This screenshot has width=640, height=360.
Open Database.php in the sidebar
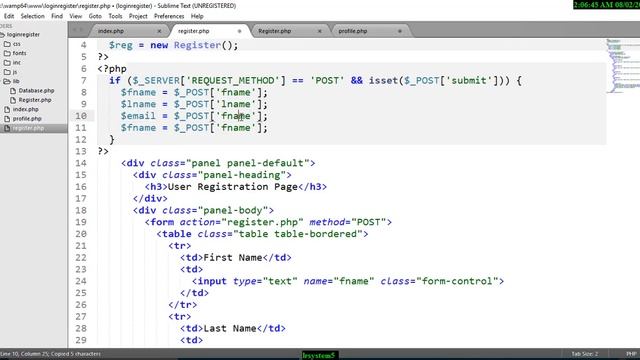[36, 91]
